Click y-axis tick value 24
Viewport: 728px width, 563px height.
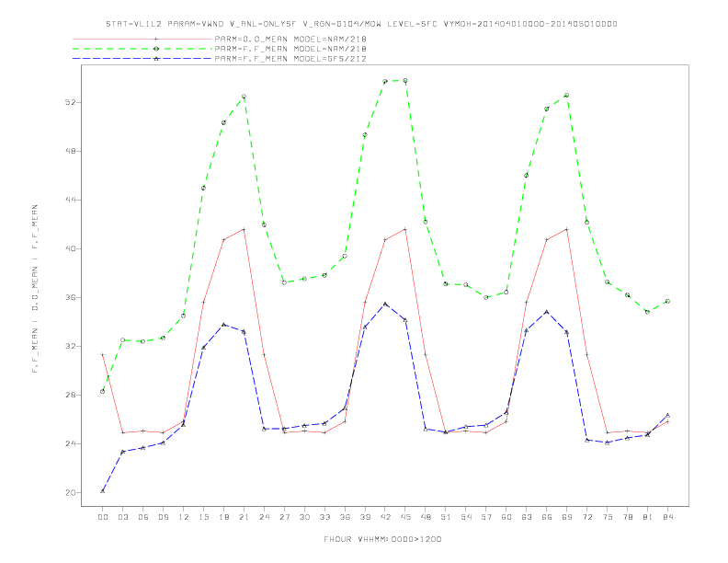(x=71, y=444)
